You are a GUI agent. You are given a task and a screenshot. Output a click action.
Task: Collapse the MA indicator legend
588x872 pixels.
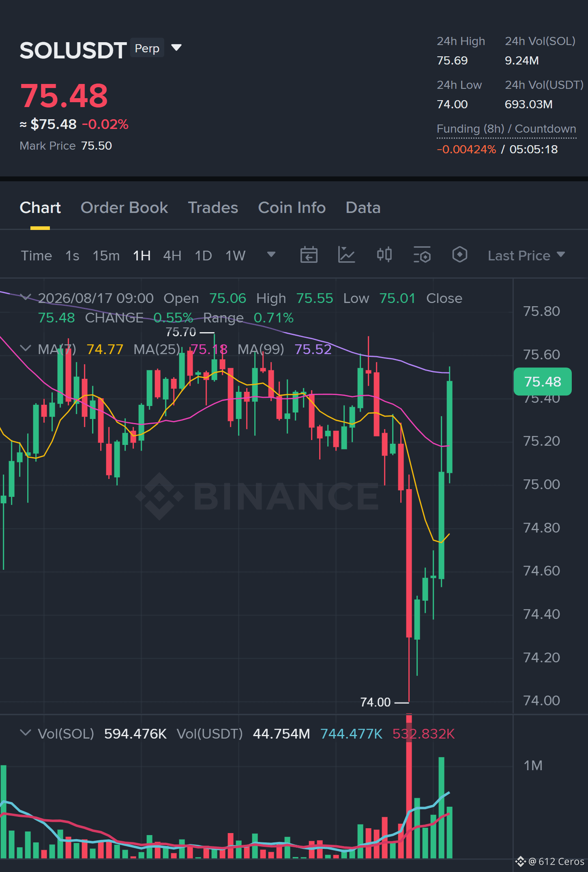click(x=26, y=348)
